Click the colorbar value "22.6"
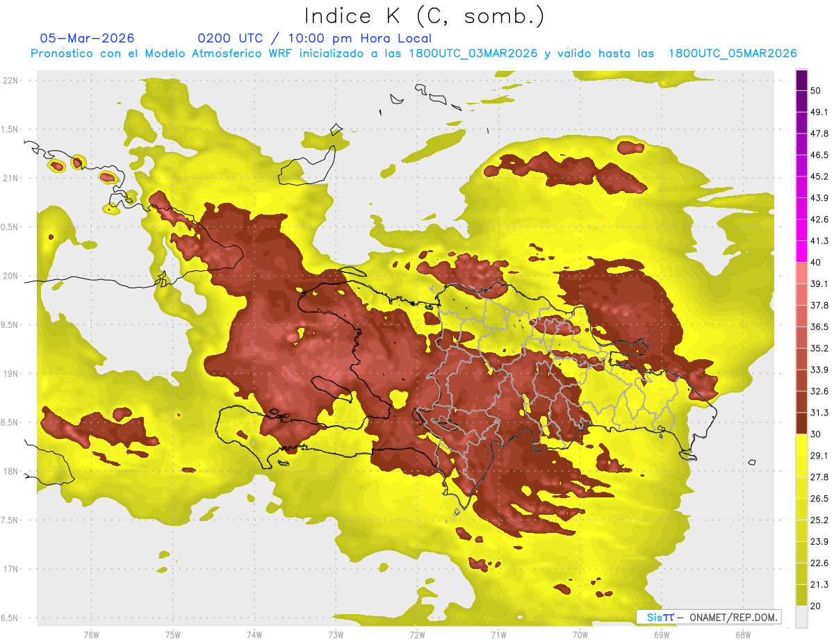This screenshot has height=644, width=834. click(819, 563)
